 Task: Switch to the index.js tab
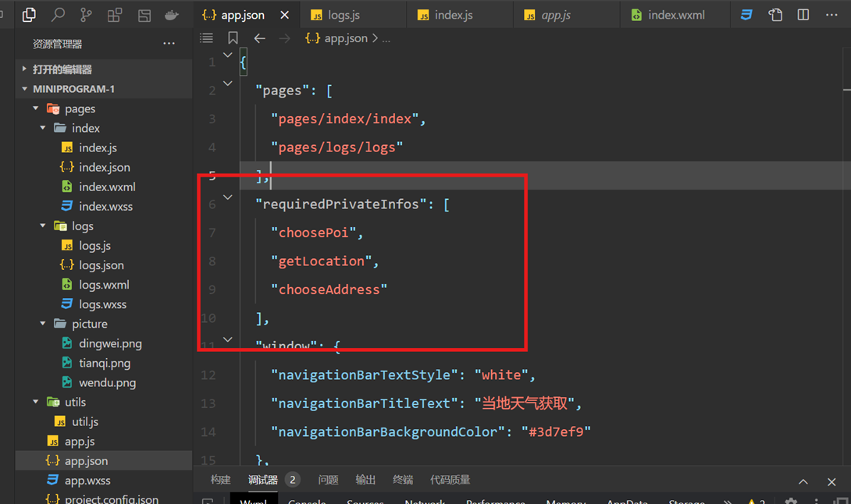(459, 15)
